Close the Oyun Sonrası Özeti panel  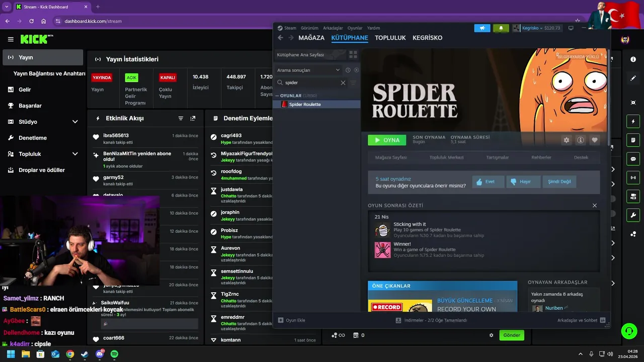pos(595,206)
